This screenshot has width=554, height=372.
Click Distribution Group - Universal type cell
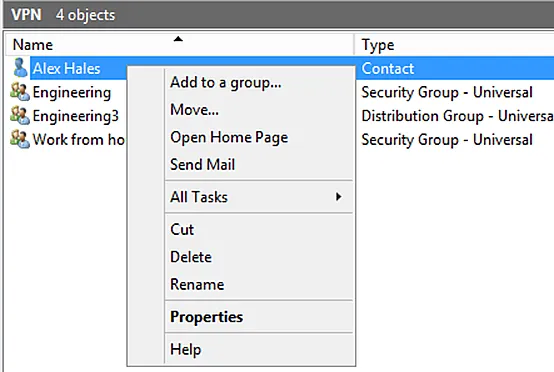458,116
